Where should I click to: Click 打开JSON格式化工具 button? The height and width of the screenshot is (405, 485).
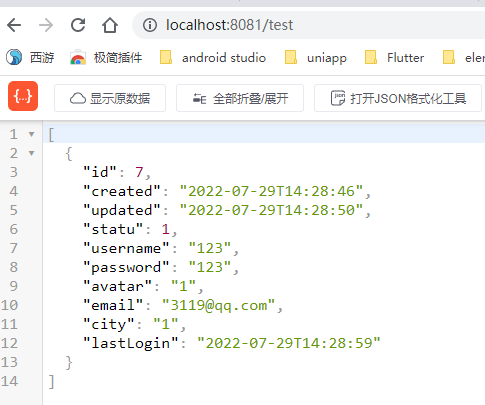tap(398, 98)
